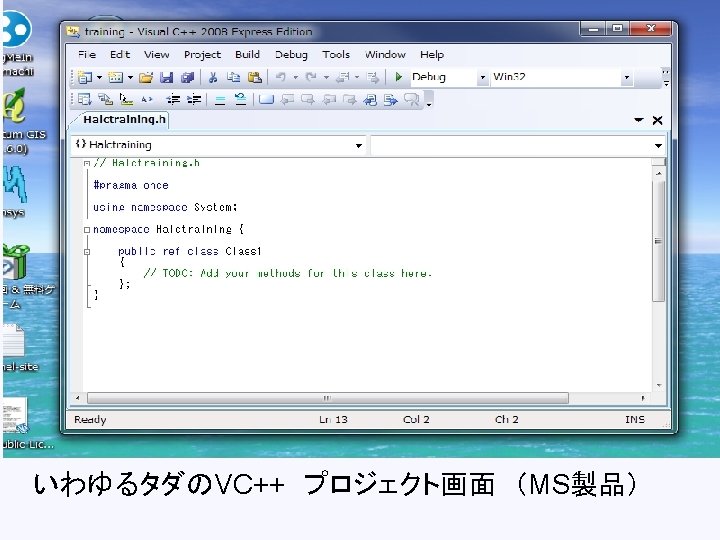Open the Debug menu
The height and width of the screenshot is (540, 720).
pyautogui.click(x=291, y=55)
